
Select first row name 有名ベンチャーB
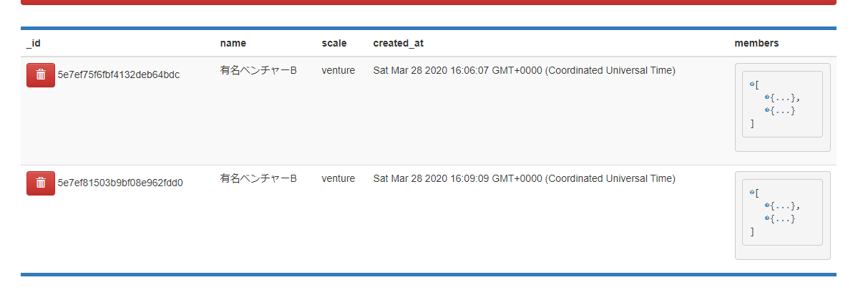click(x=258, y=70)
